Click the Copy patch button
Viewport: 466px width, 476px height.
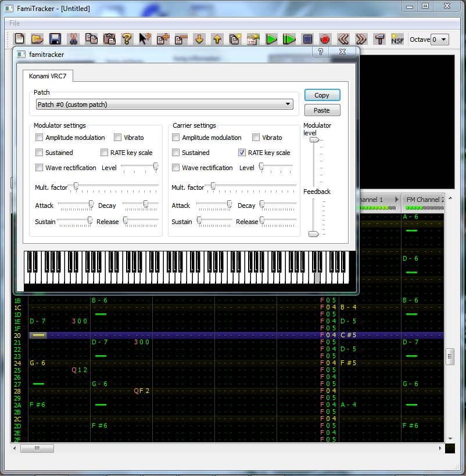pyautogui.click(x=322, y=95)
